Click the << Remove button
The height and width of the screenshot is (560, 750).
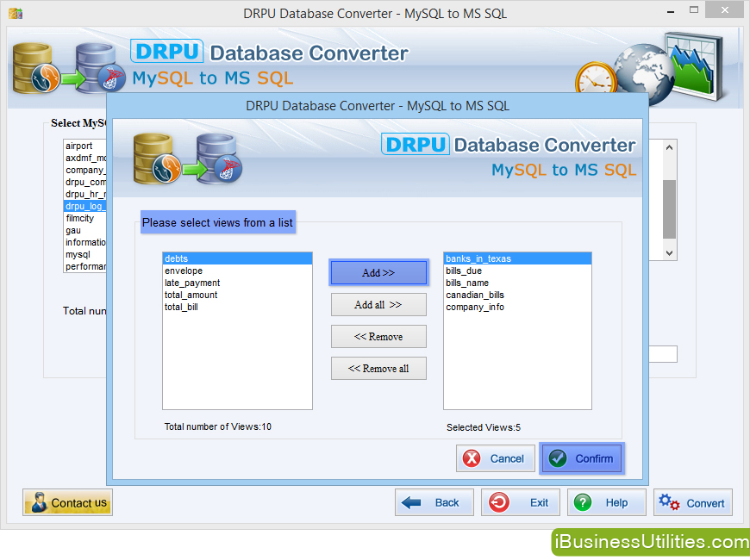click(378, 337)
